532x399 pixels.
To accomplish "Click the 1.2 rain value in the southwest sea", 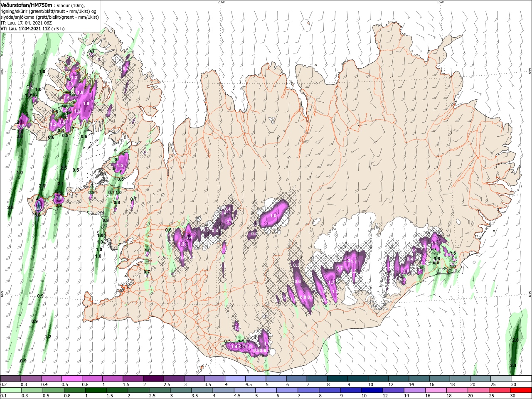I will coord(48,337).
